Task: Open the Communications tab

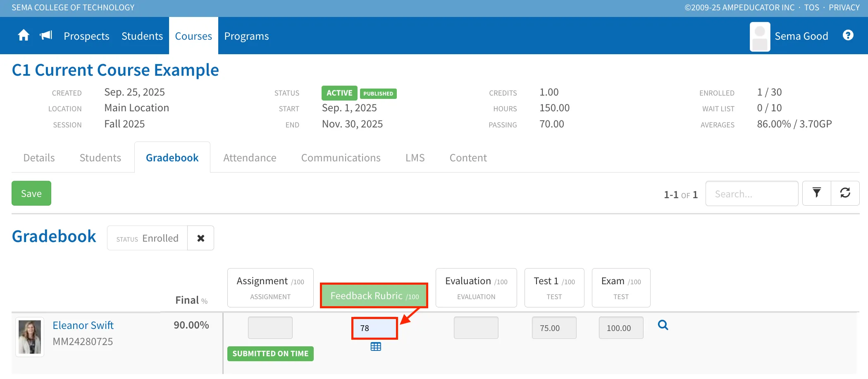Action: tap(341, 158)
